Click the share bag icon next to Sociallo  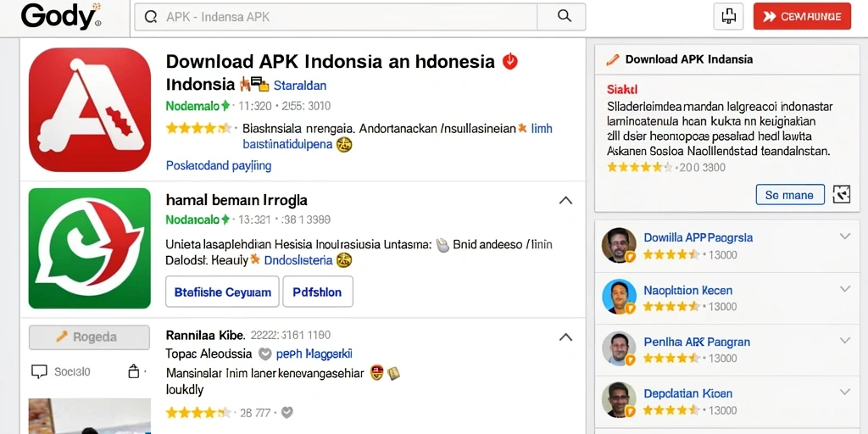pos(133,371)
